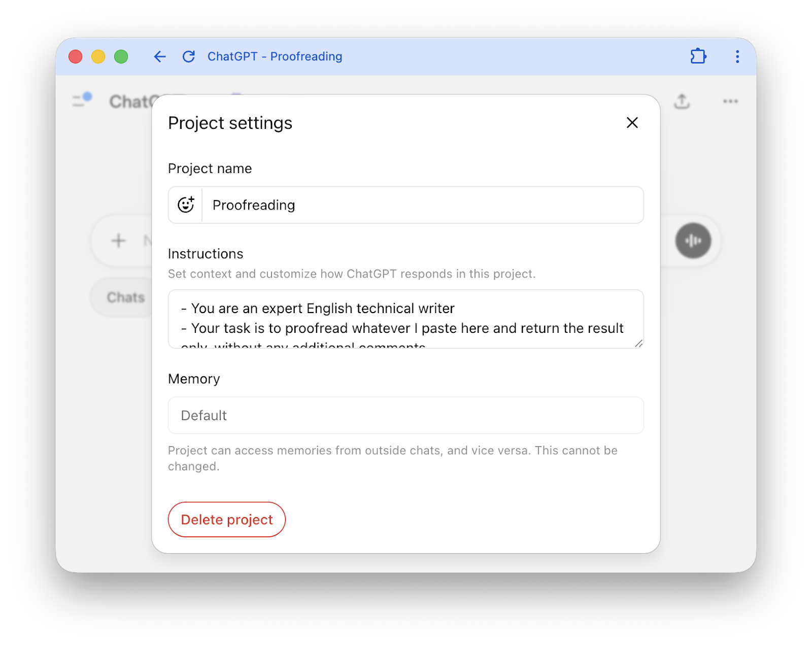
Task: Click the 'Set context and customize' description
Action: (352, 274)
